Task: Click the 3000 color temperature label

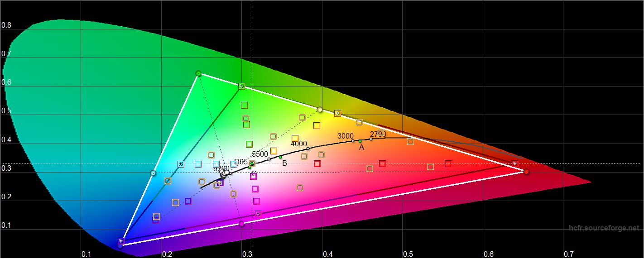Action: 346,136
